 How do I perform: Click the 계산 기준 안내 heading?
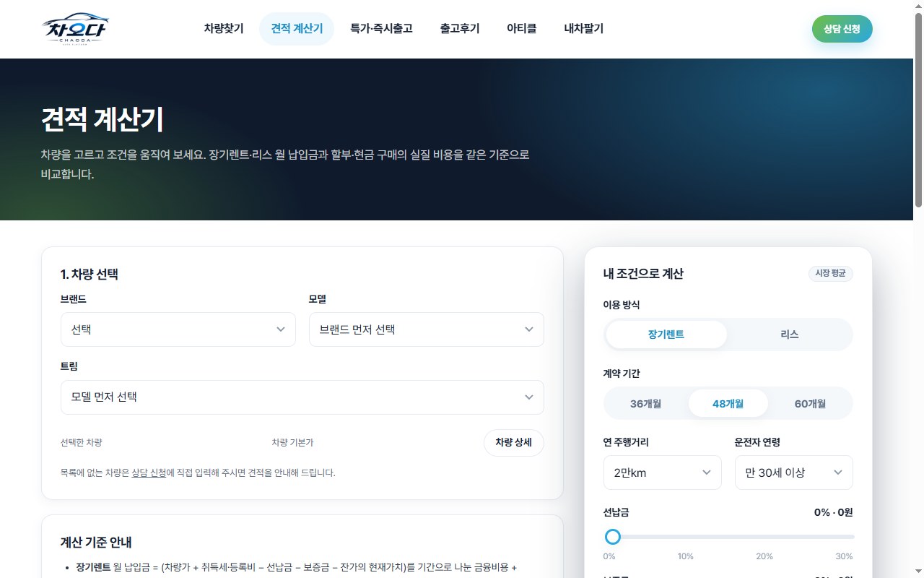tap(96, 543)
